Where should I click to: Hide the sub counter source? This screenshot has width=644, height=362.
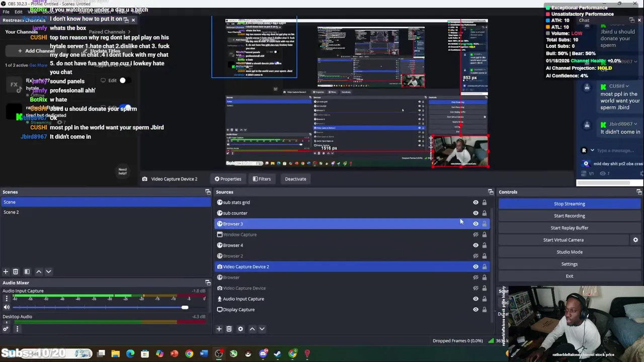[x=475, y=213]
